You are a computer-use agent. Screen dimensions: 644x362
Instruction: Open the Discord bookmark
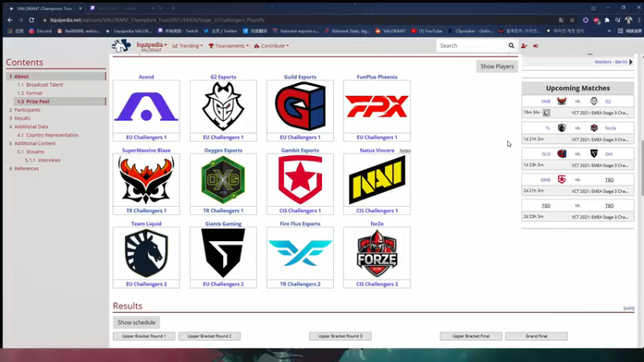(x=40, y=31)
